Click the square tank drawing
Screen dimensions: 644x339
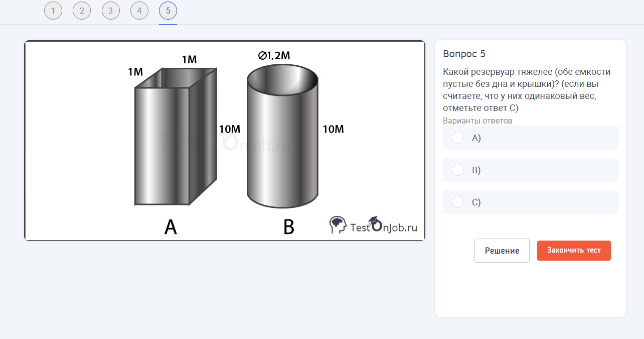coord(176,137)
